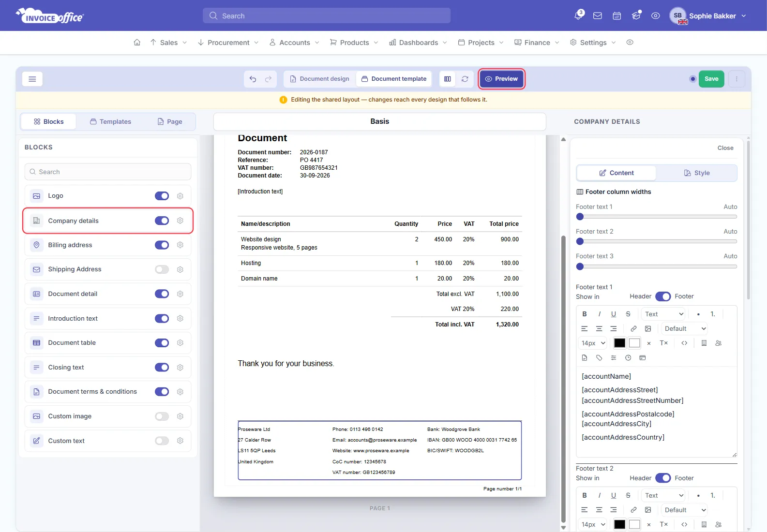Image resolution: width=767 pixels, height=532 pixels.
Task: Click the clock icon in Footer text 1 toolbar
Action: [x=628, y=358]
